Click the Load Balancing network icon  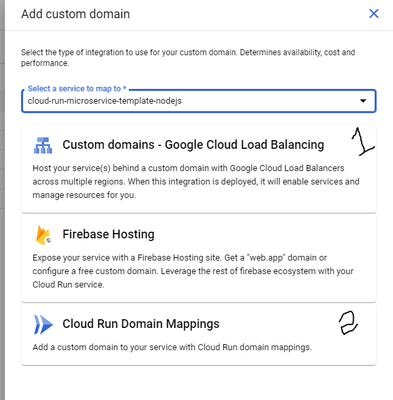point(43,145)
